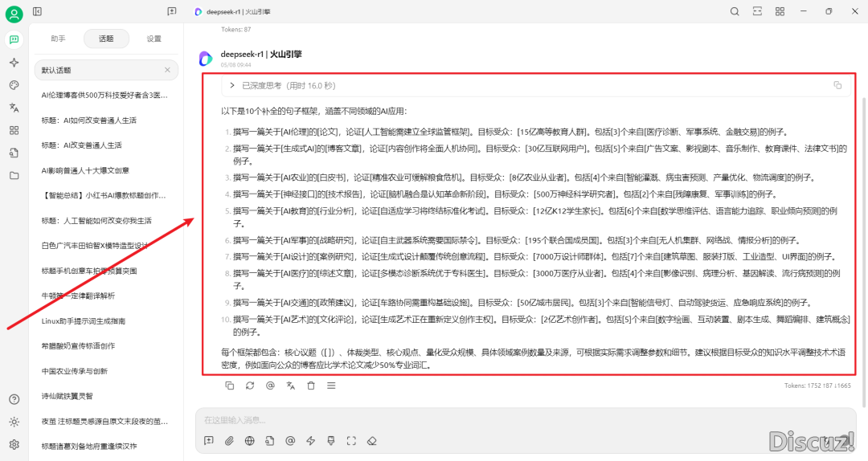The width and height of the screenshot is (868, 461).
Task: Open the help question-mark icon
Action: 14,400
